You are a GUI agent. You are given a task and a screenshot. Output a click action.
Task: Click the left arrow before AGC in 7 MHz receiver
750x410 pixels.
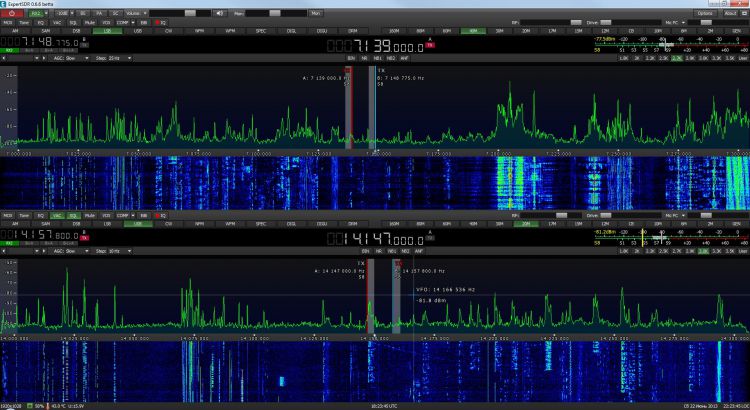coord(3,58)
